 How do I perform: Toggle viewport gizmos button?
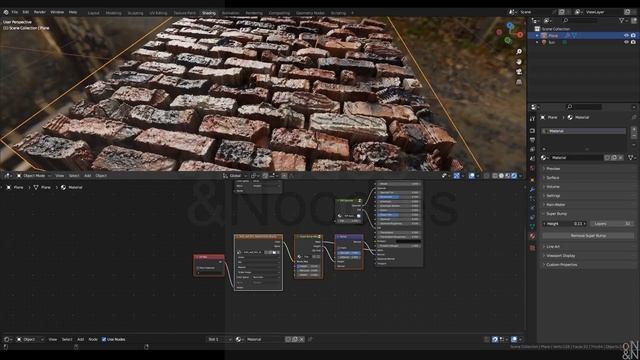click(457, 176)
